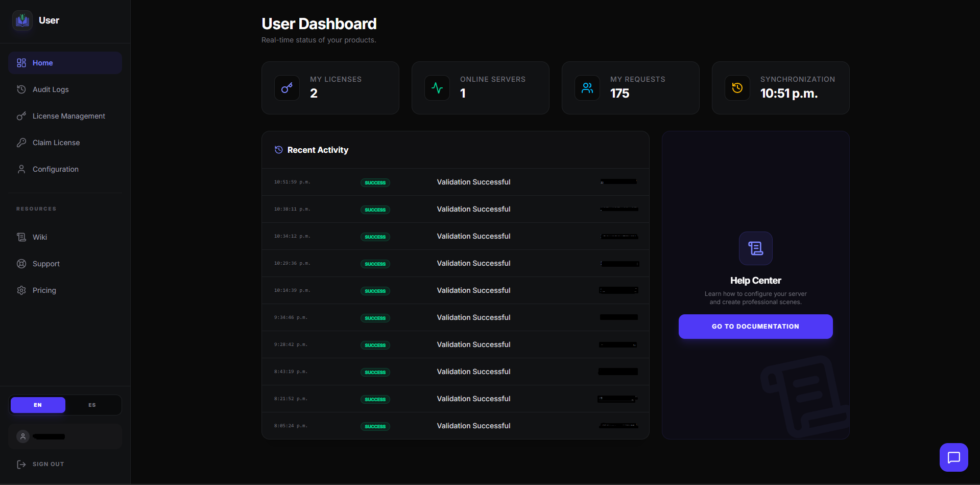Click the 10:51:59 p.m. timestamp
This screenshot has width=980, height=485.
[292, 182]
